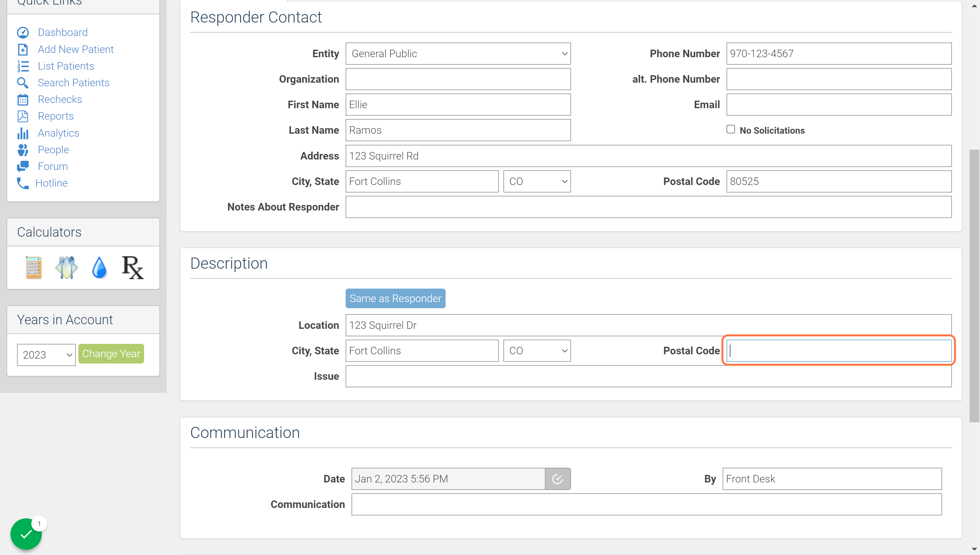Open the Dashboard link
Image resolution: width=980 pixels, height=555 pixels.
pos(63,32)
